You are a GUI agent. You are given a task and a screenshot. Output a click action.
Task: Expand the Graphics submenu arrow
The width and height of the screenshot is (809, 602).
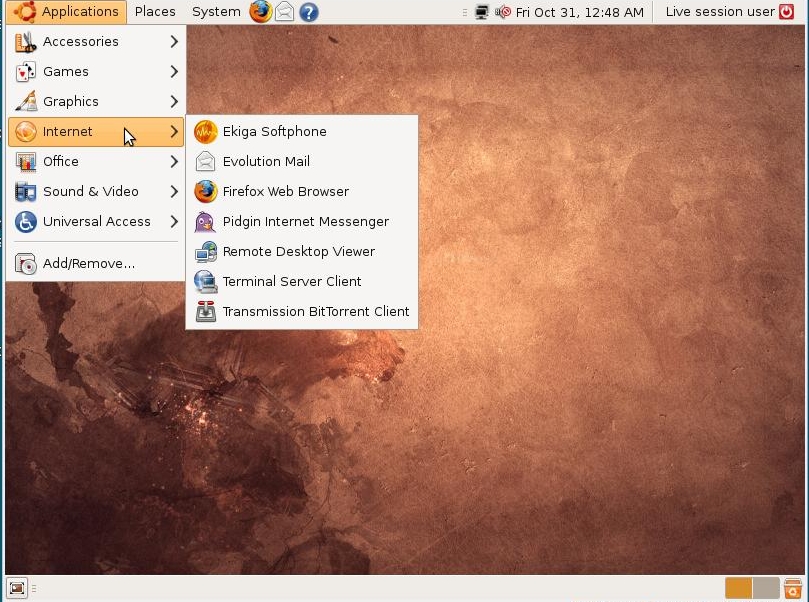pos(174,101)
